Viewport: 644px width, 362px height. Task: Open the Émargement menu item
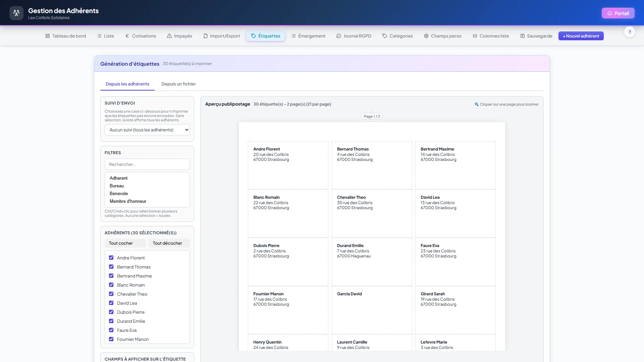point(308,36)
